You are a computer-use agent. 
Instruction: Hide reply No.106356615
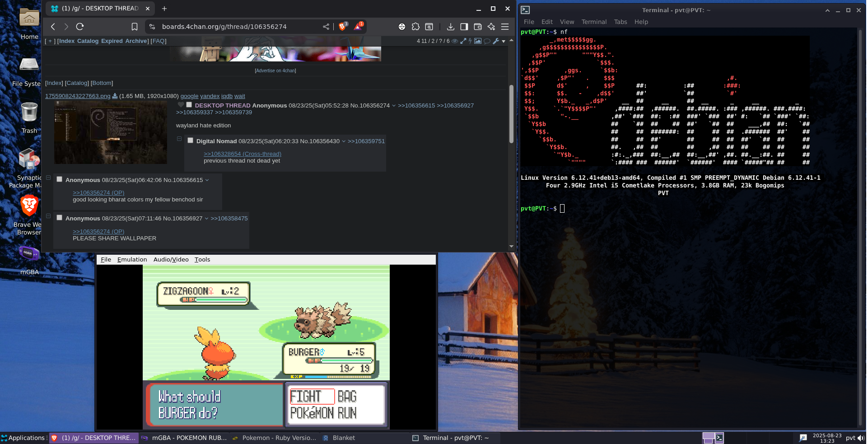pyautogui.click(x=48, y=178)
